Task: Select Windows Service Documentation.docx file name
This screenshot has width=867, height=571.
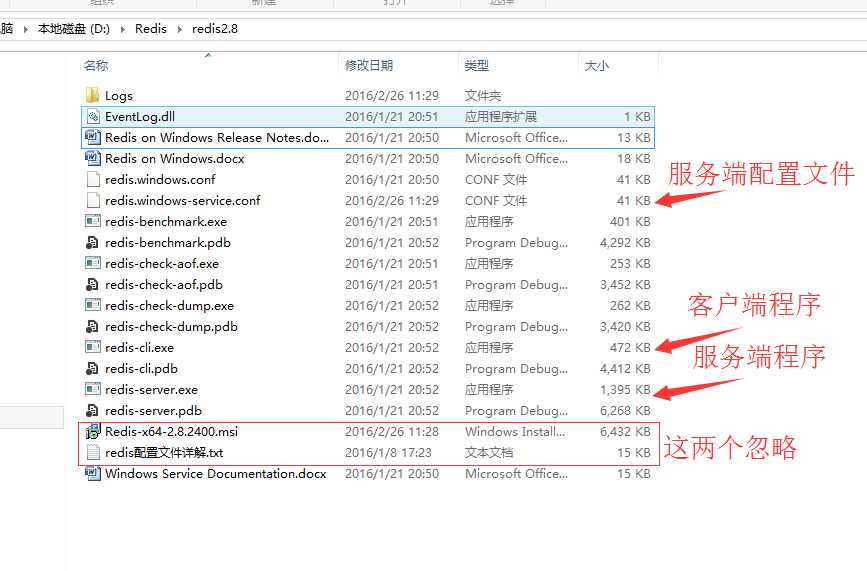Action: coord(216,474)
